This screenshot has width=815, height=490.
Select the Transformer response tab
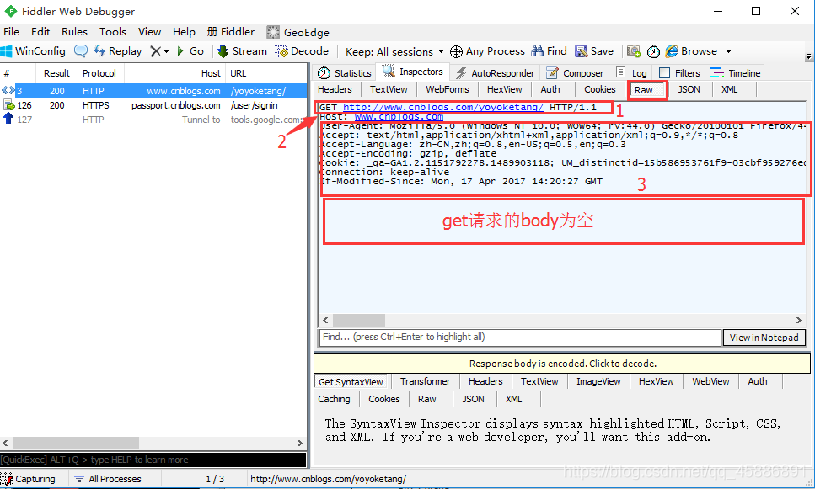coord(424,382)
